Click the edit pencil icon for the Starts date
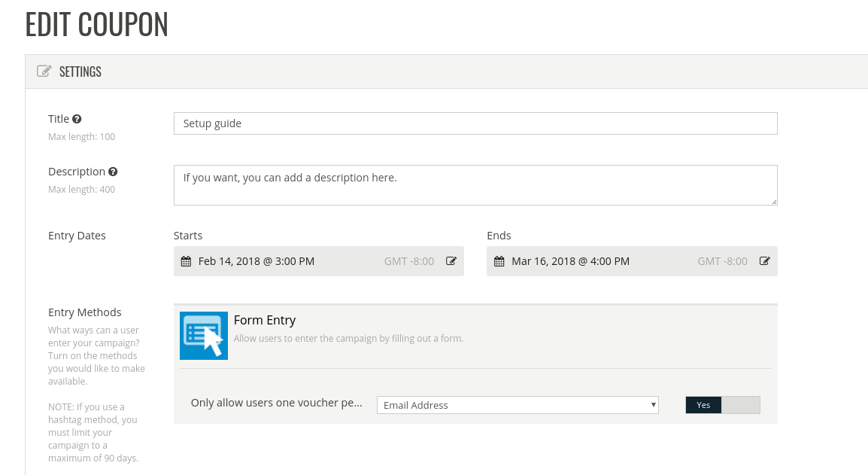This screenshot has width=868, height=475. pyautogui.click(x=451, y=261)
